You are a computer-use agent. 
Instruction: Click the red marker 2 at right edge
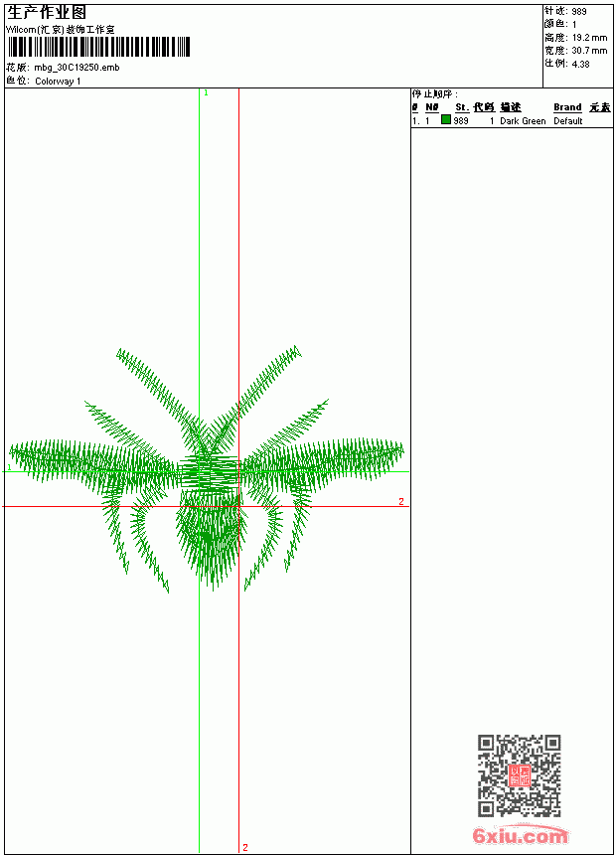[401, 502]
